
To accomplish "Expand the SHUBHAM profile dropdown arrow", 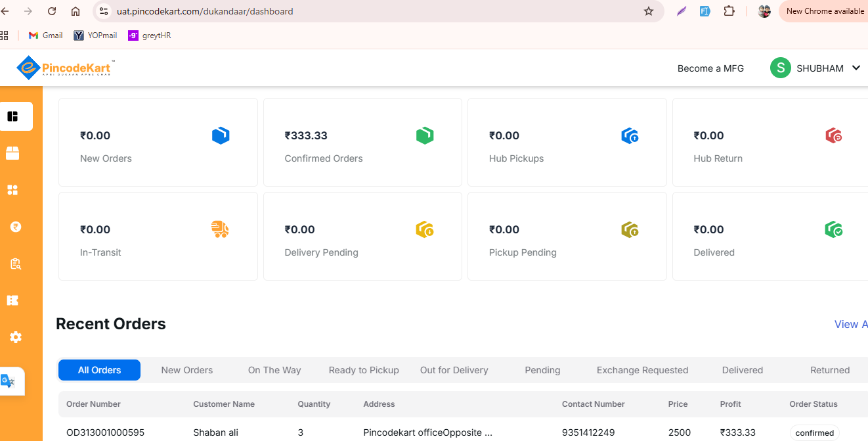I will coord(856,68).
